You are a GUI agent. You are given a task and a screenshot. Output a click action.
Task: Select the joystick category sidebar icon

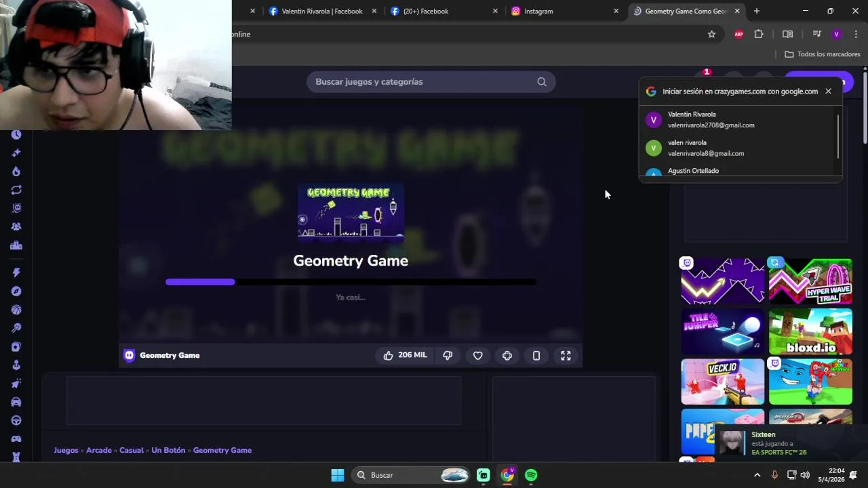coord(16,365)
